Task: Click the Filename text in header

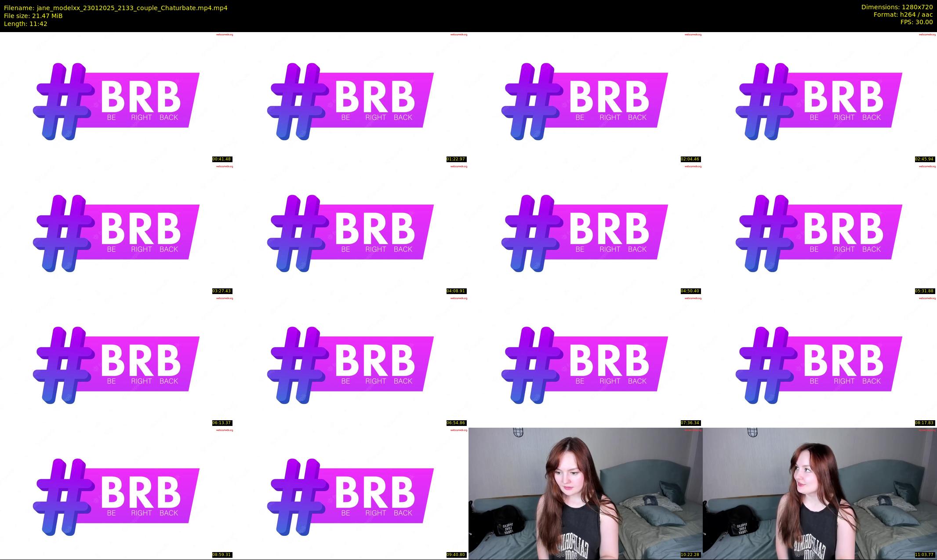Action: 116,8
